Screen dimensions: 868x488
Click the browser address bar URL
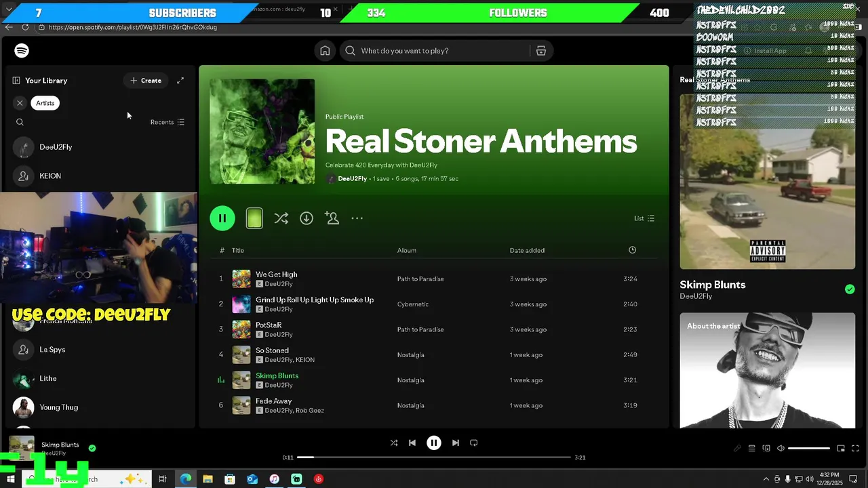click(133, 27)
